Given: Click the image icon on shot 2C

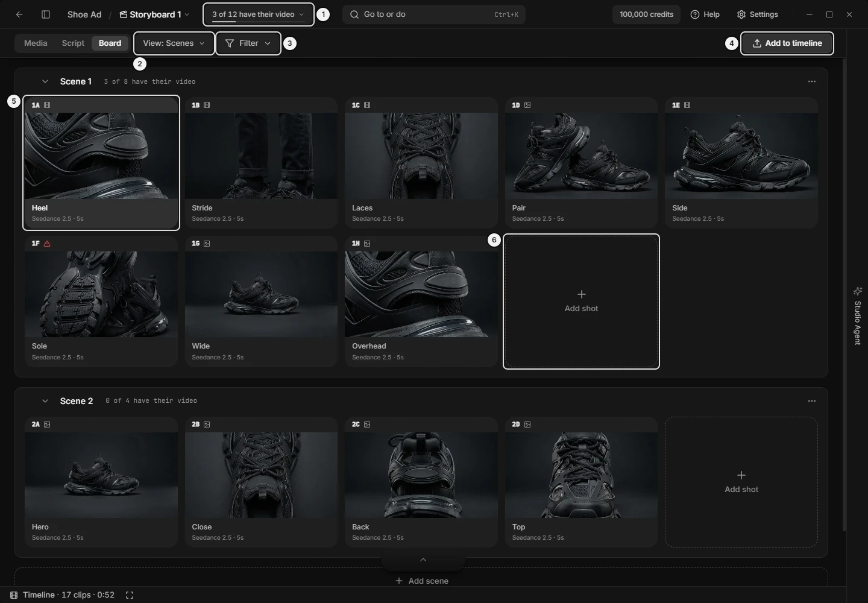Looking at the screenshot, I should 367,425.
